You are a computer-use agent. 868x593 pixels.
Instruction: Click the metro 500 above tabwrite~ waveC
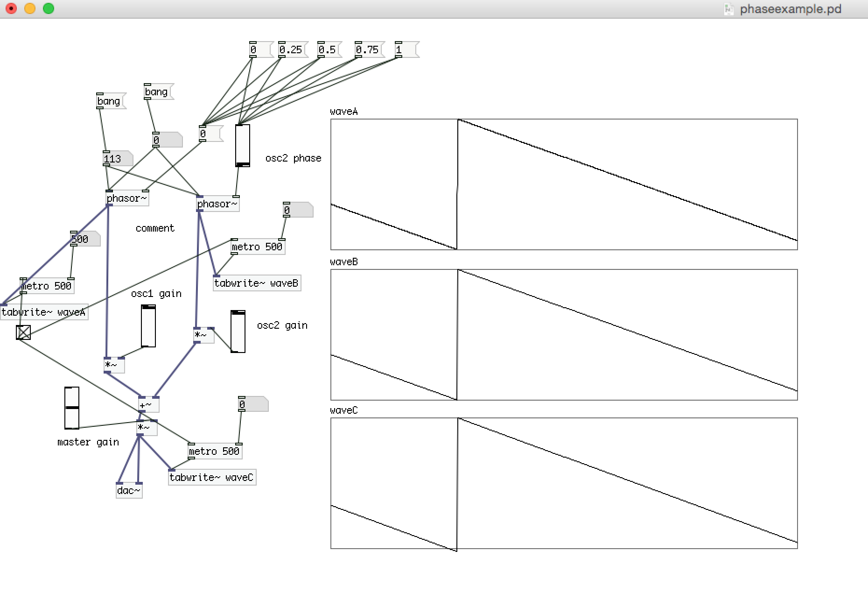tap(215, 451)
